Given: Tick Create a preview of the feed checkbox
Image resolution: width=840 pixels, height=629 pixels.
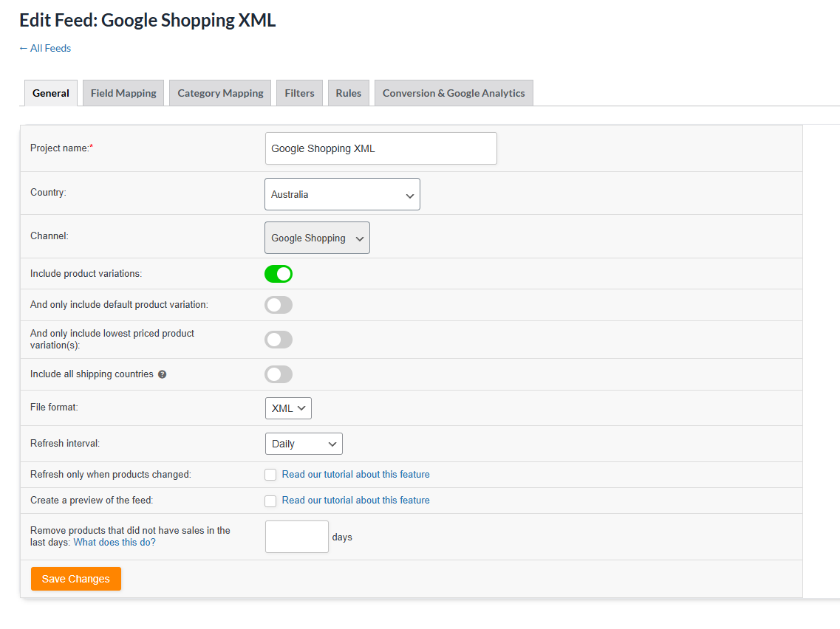Looking at the screenshot, I should pyautogui.click(x=270, y=501).
